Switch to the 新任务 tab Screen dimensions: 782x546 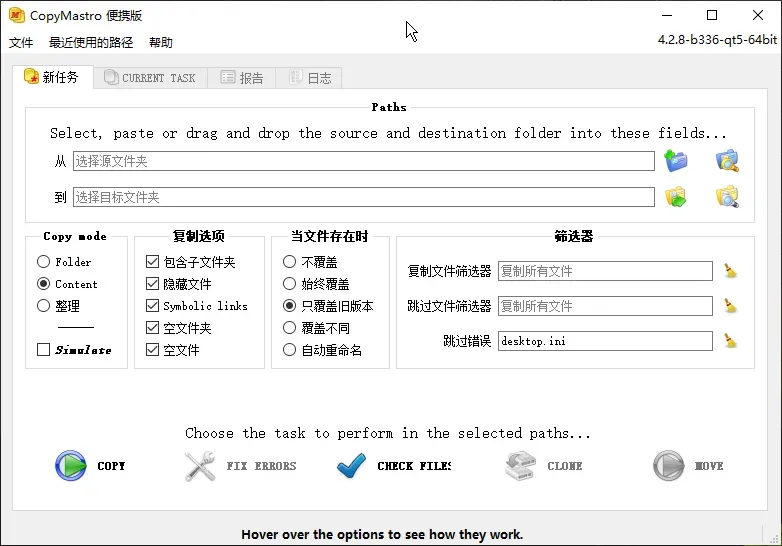coord(52,77)
